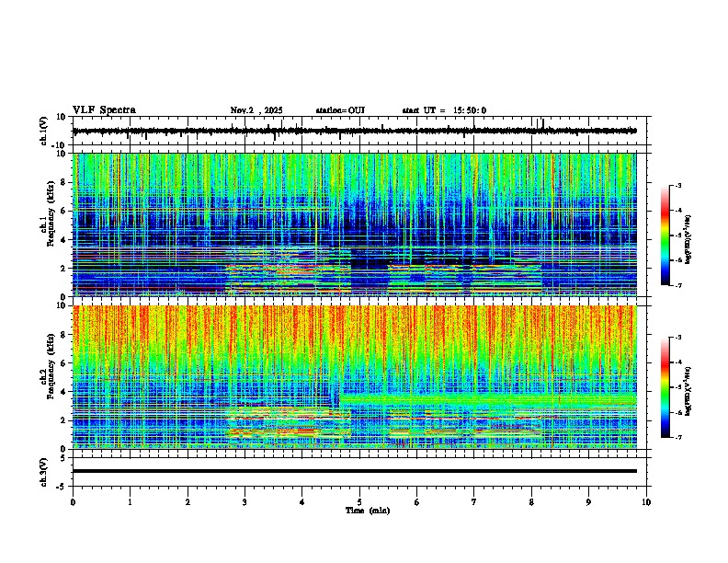Click the ch.1 voltage waveform trace
728x563 pixels.
tap(355, 131)
